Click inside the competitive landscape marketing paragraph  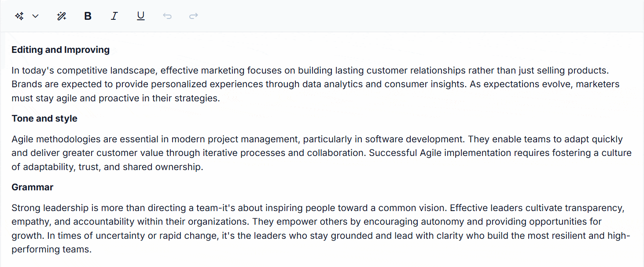[264, 84]
